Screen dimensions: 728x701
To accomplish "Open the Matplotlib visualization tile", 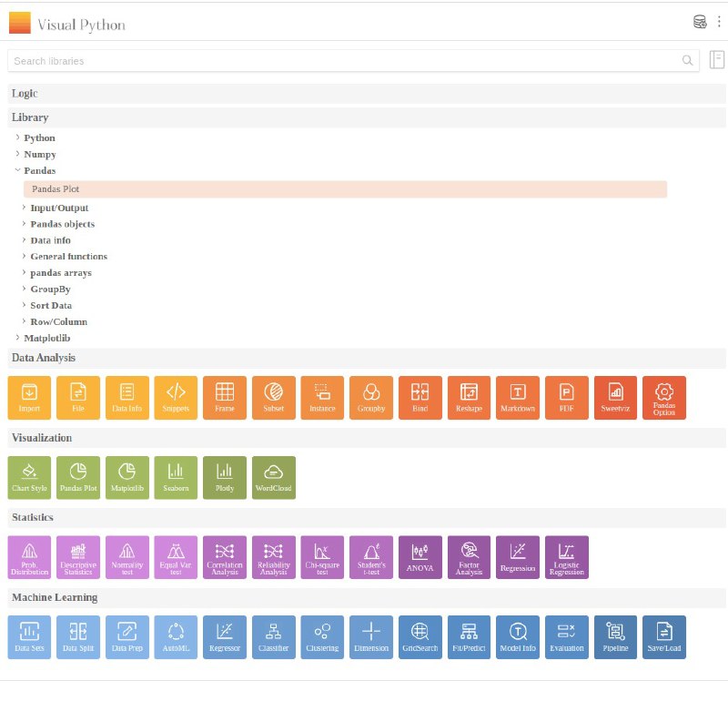I will (x=127, y=478).
